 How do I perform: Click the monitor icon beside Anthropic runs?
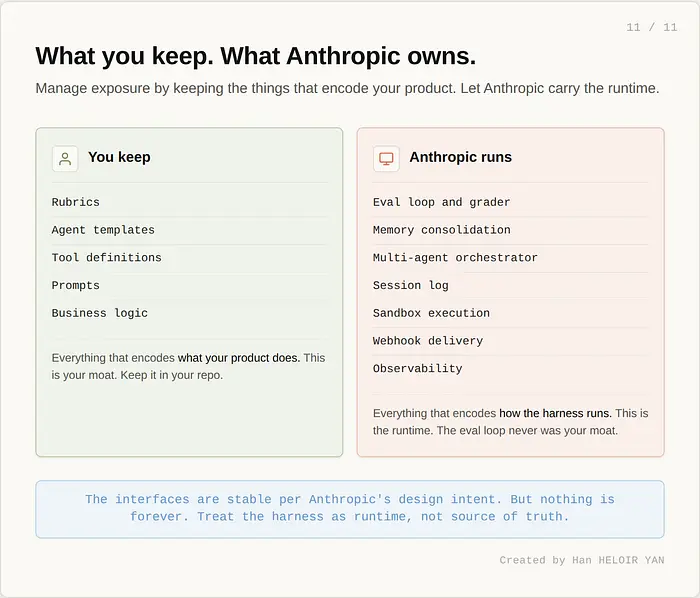386,158
